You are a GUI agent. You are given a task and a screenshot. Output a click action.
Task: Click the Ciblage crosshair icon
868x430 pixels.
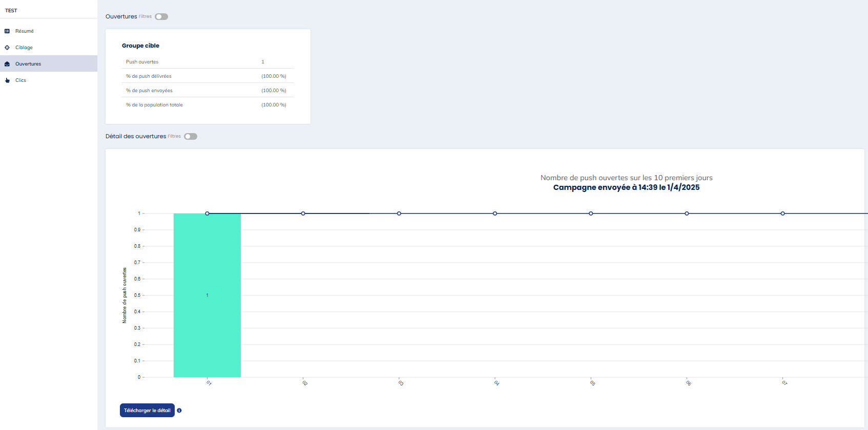click(7, 48)
